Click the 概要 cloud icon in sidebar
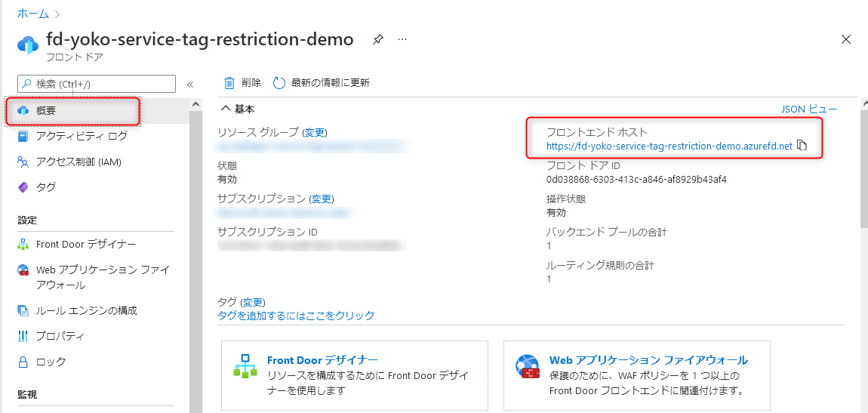This screenshot has width=868, height=413. pyautogui.click(x=23, y=111)
